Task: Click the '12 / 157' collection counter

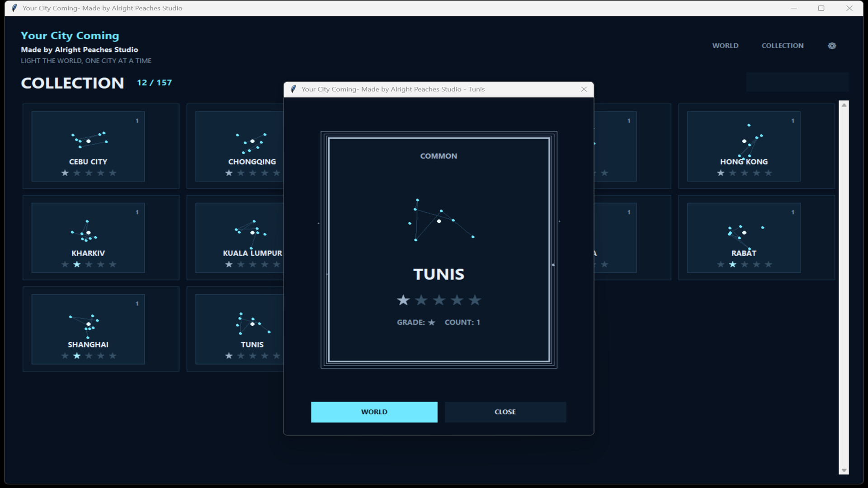Action: tap(154, 83)
